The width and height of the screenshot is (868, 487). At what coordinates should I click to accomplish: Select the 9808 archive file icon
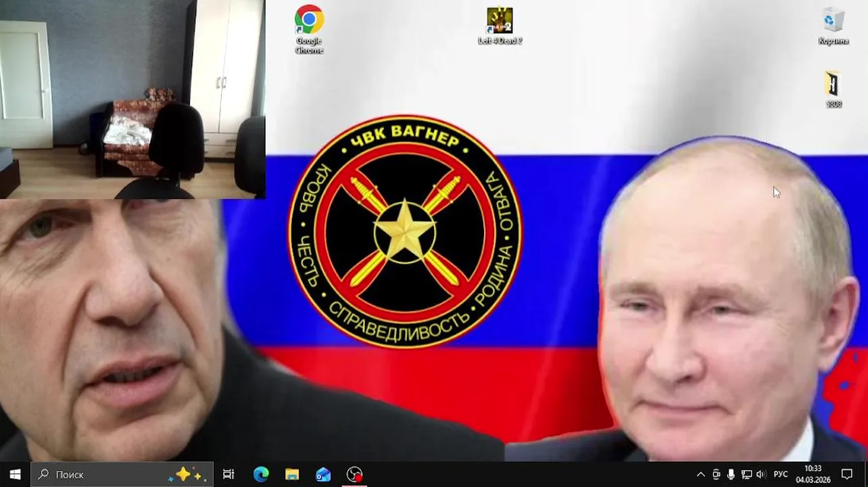[833, 89]
